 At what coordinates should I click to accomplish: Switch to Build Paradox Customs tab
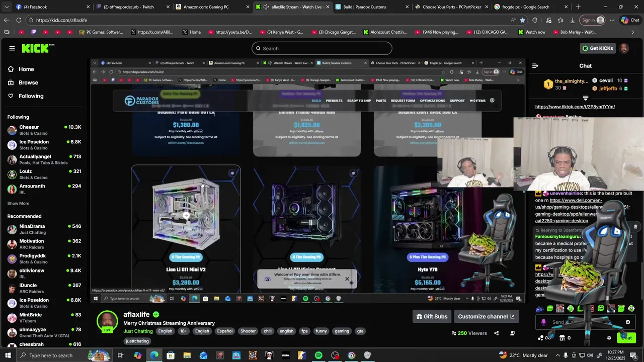371,7
